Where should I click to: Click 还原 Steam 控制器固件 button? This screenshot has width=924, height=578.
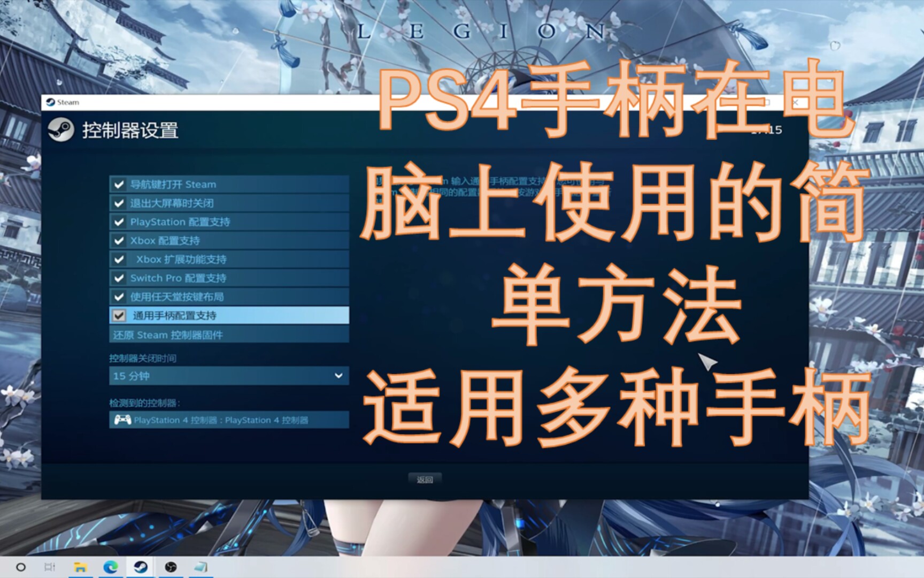229,335
